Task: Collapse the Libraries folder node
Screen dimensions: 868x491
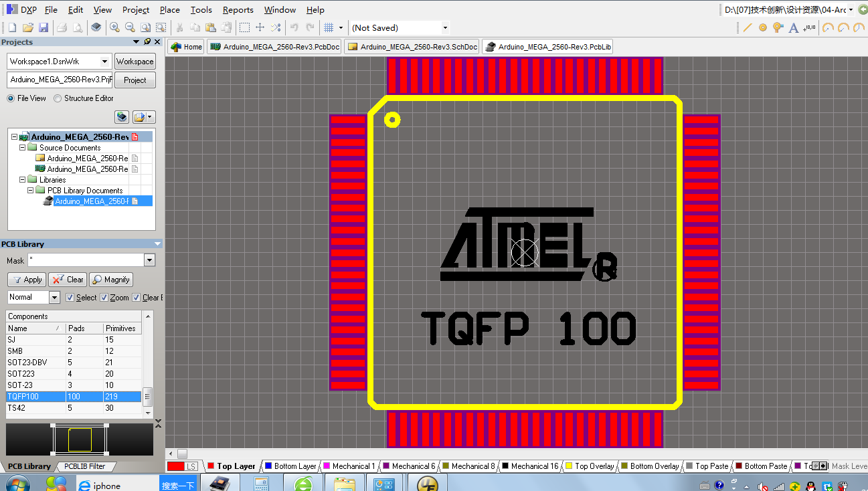Action: pos(23,179)
